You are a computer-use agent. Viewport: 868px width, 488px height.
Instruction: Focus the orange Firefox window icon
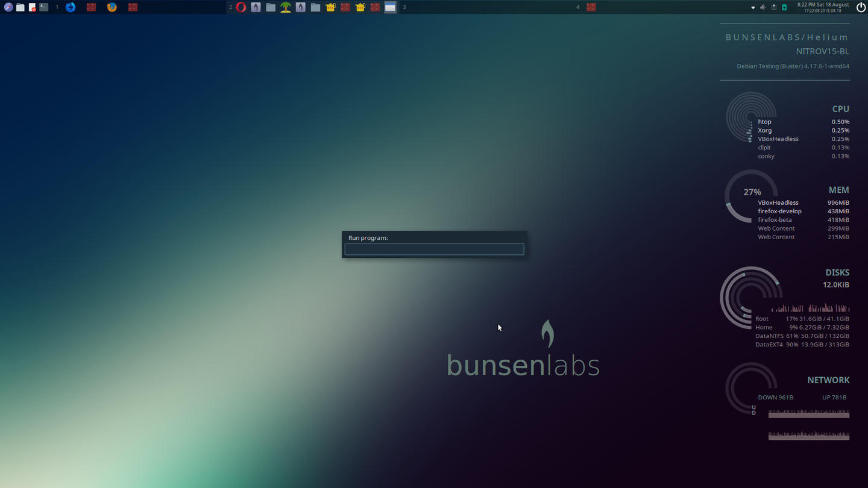pyautogui.click(x=112, y=7)
